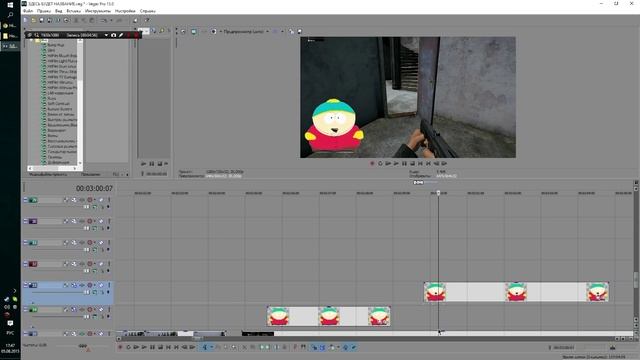
Task: Click the Insert Marker toolbar icon
Action: (x=295, y=347)
